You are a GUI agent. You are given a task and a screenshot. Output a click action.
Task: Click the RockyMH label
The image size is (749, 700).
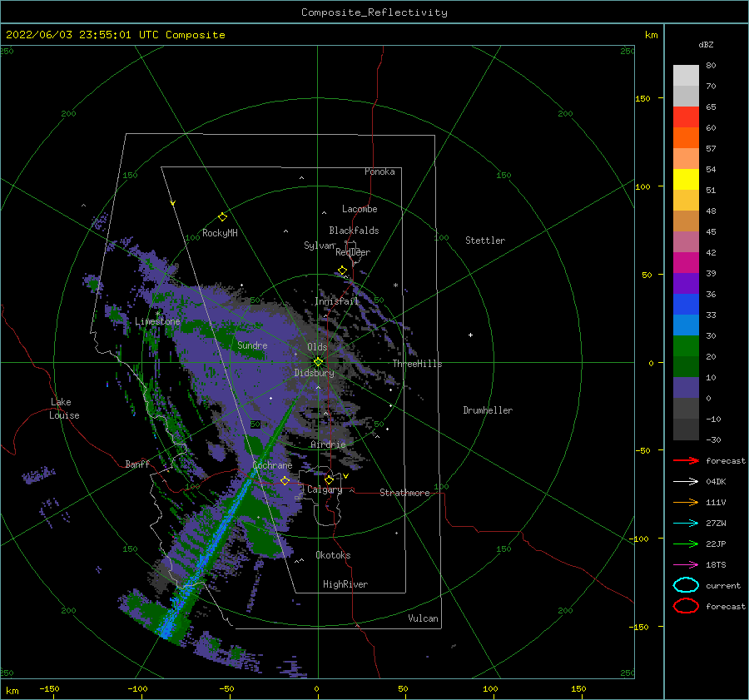click(x=220, y=233)
